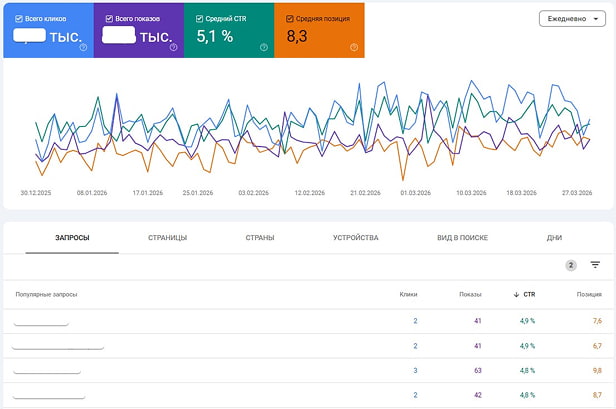Sort table by Позиция column header
The image size is (616, 409).
(x=589, y=294)
